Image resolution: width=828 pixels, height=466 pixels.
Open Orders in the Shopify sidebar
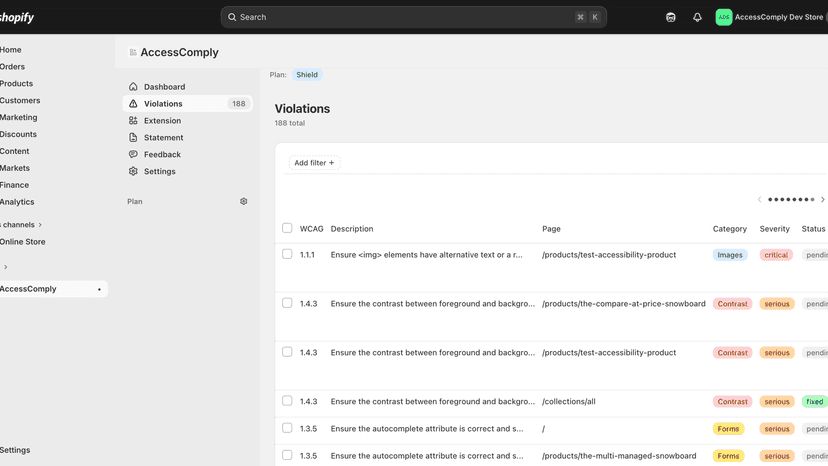coord(12,67)
